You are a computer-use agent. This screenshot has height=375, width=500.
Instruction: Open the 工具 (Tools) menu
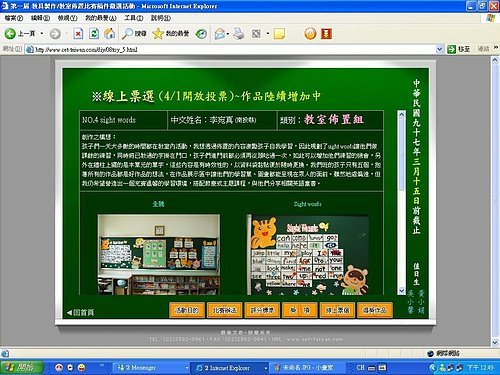click(x=134, y=18)
